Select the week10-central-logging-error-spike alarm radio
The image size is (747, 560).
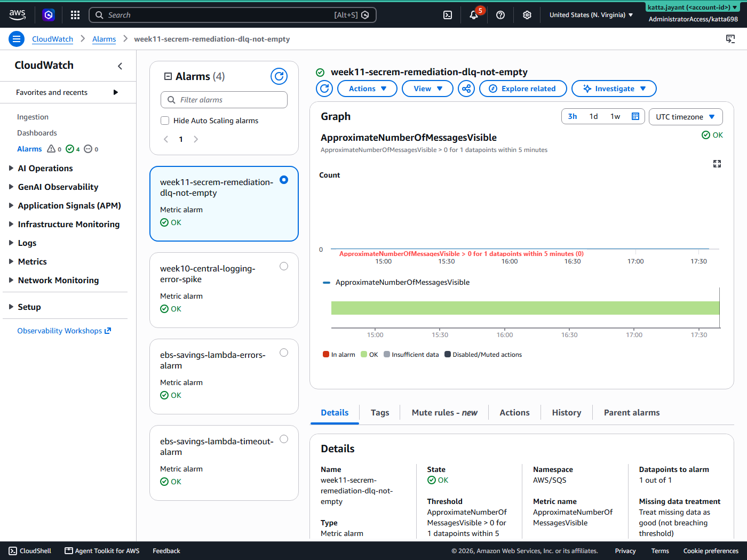coord(284,266)
